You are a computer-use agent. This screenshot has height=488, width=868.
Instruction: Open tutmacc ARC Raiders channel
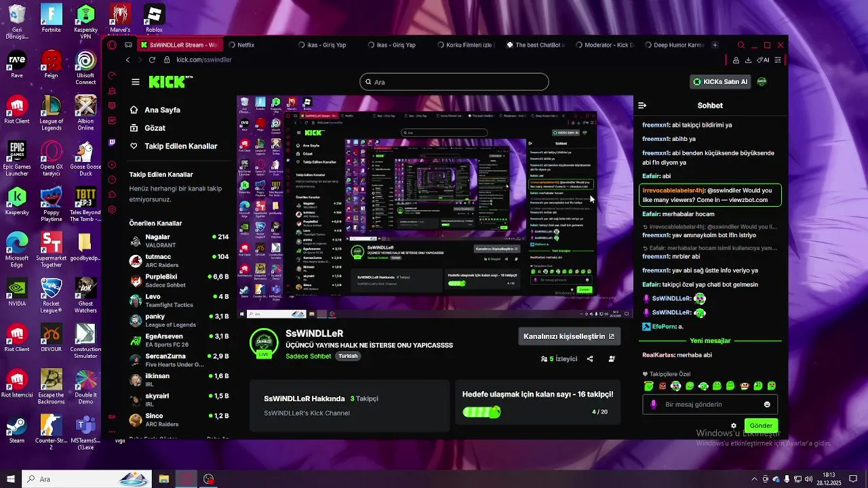coord(179,261)
